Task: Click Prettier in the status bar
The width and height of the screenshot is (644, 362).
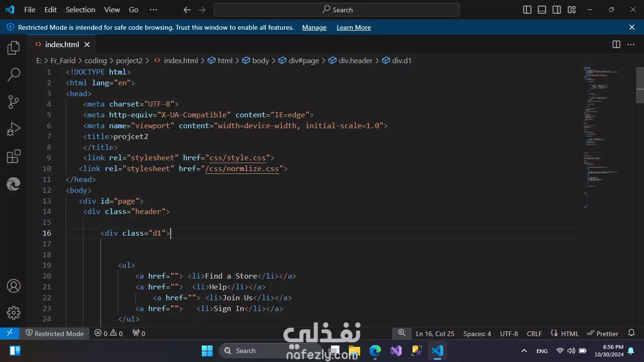Action: click(603, 333)
